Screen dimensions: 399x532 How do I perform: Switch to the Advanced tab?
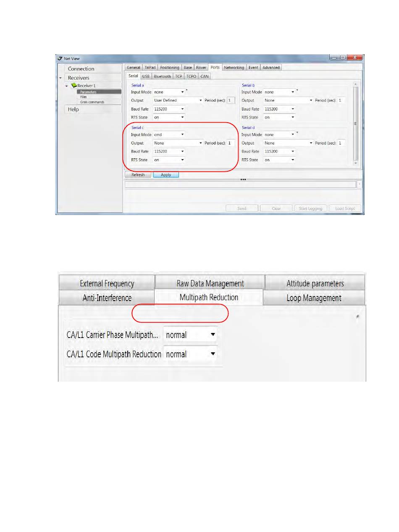pyautogui.click(x=271, y=68)
